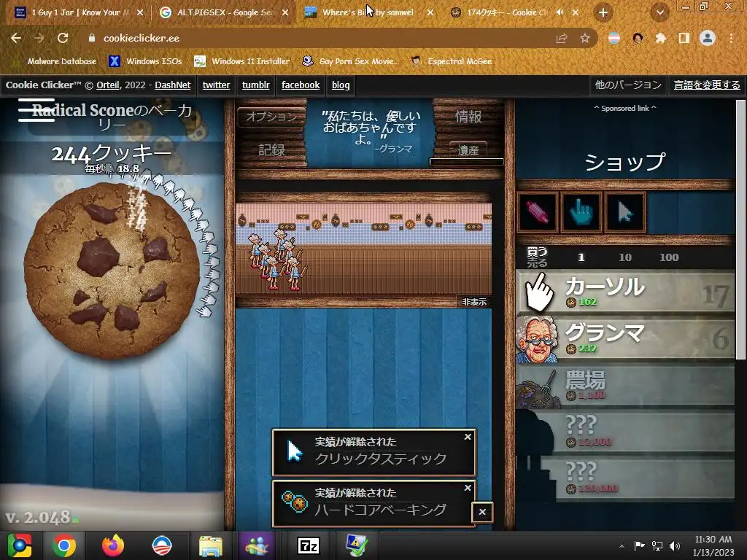This screenshot has height=560, width=747.
Task: Open the Chrome three-dot menu
Action: click(x=731, y=38)
